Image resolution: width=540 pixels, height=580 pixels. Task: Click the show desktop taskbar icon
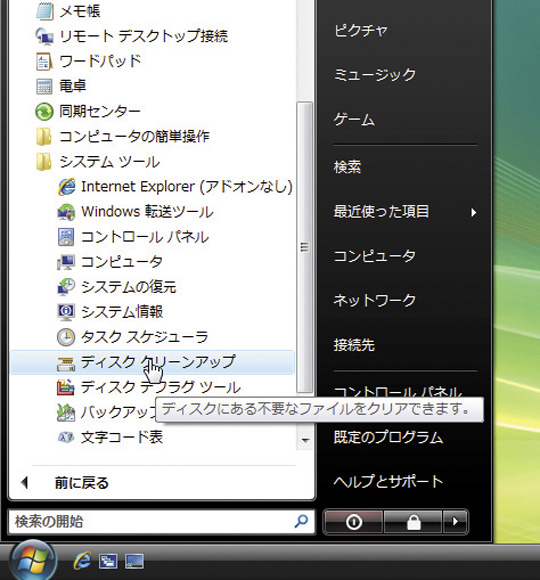click(134, 562)
